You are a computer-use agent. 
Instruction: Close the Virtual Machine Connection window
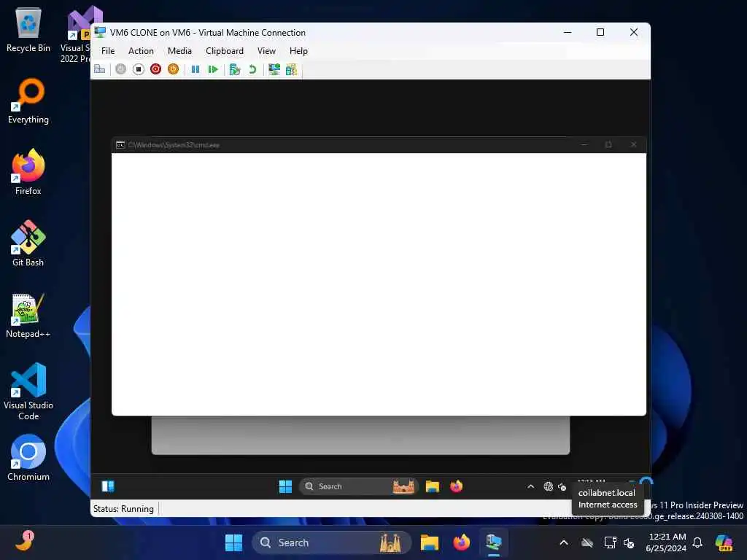click(634, 32)
